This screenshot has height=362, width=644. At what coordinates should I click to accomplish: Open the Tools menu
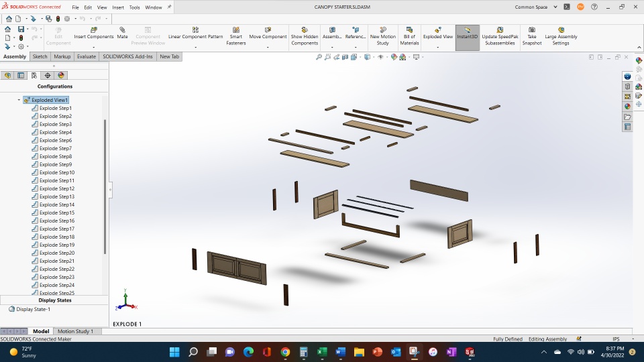click(134, 7)
